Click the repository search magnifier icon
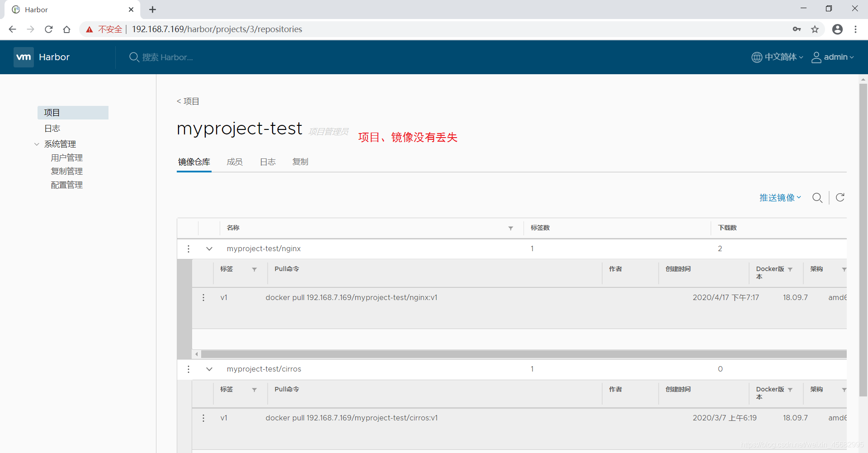This screenshot has width=868, height=453. coord(817,198)
